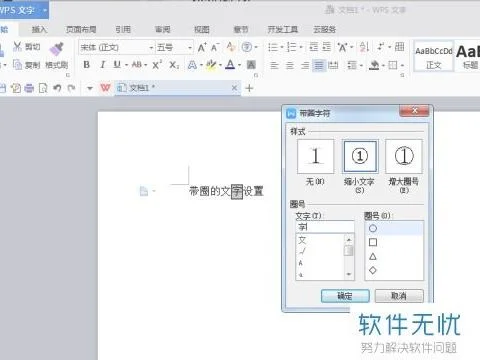Click the Insert Table grid icon
The image size is (480, 360).
(x=399, y=47)
